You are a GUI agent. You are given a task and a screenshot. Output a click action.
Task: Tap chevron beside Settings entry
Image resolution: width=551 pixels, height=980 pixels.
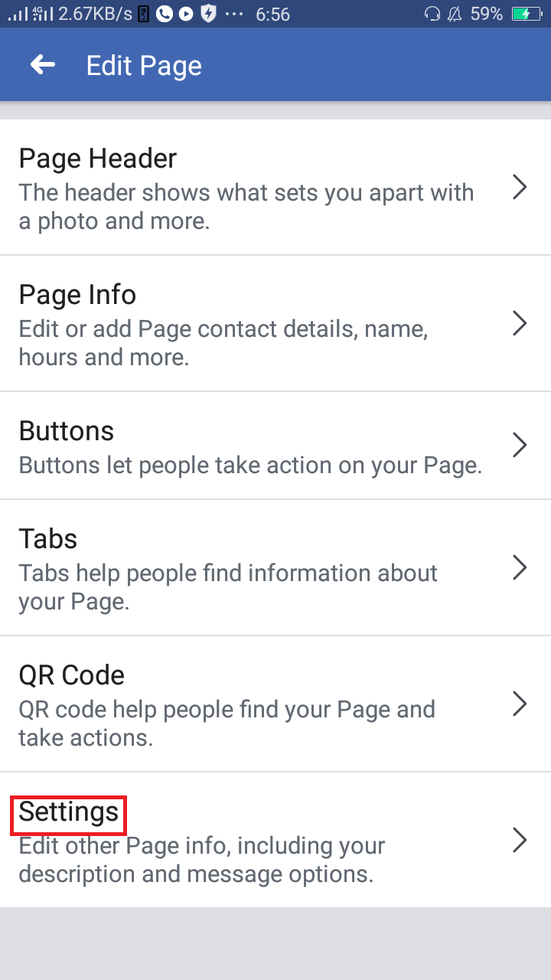coord(520,840)
